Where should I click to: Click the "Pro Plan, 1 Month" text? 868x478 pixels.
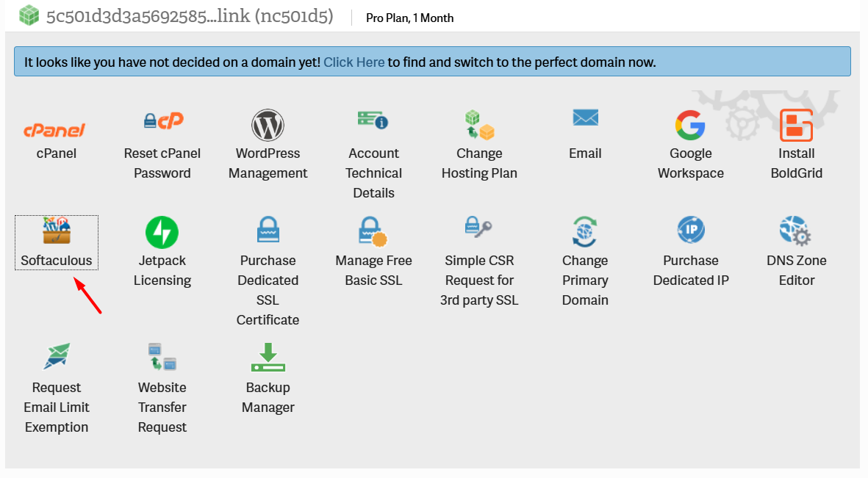(x=409, y=18)
